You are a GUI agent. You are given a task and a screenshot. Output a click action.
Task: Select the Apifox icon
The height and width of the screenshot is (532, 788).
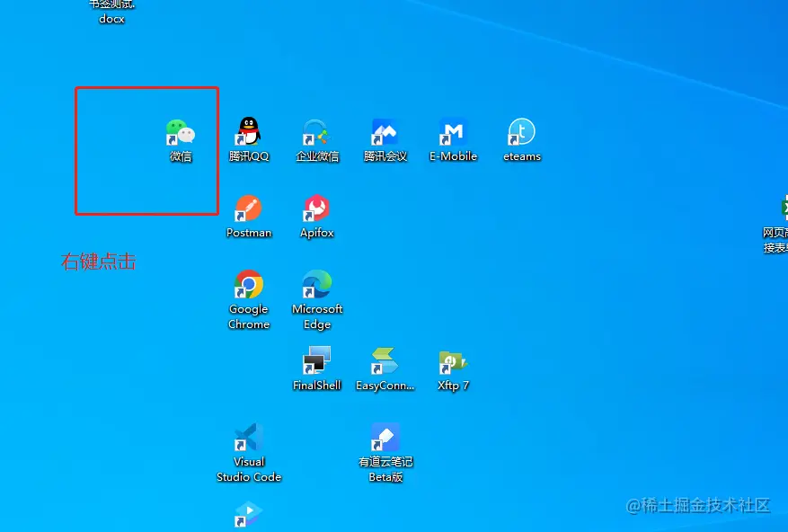pos(317,208)
